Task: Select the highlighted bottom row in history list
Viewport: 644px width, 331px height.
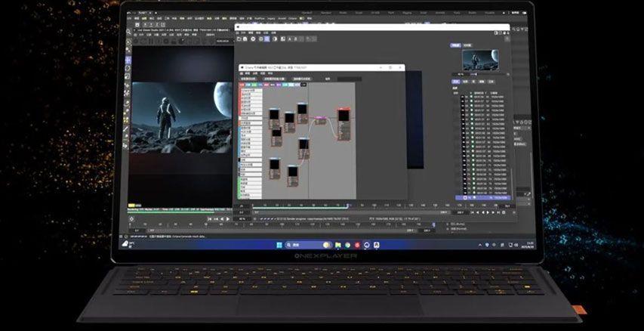Action: [x=483, y=197]
